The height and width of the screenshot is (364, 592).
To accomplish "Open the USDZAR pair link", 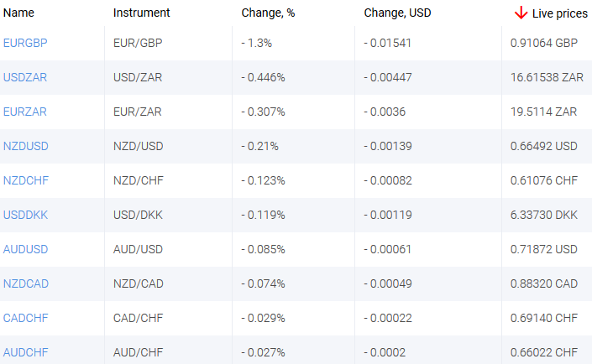I will (26, 77).
